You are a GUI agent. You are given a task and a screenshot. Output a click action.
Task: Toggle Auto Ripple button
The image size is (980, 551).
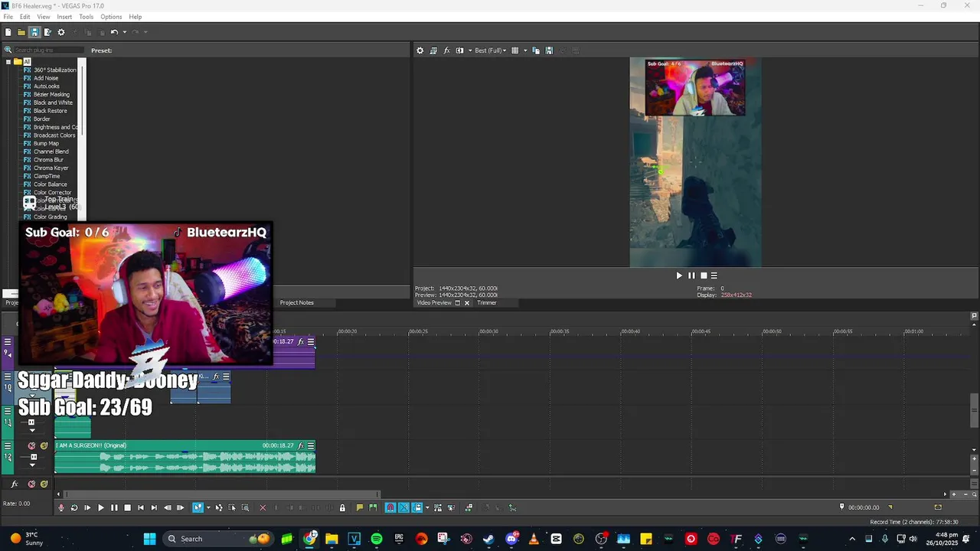click(x=417, y=507)
